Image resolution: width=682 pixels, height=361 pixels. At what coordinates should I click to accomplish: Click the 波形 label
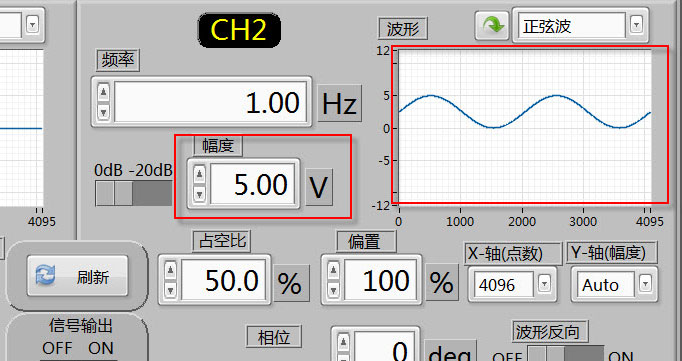403,29
